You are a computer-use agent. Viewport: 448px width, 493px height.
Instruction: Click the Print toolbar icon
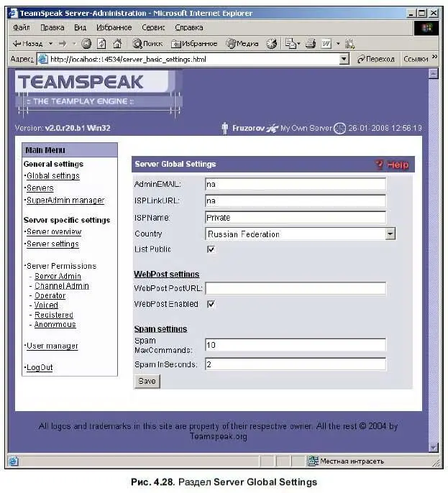click(x=311, y=43)
